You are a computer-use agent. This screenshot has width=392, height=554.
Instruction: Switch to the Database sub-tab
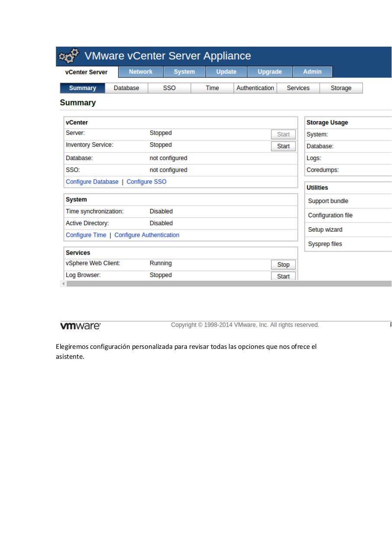pos(126,87)
